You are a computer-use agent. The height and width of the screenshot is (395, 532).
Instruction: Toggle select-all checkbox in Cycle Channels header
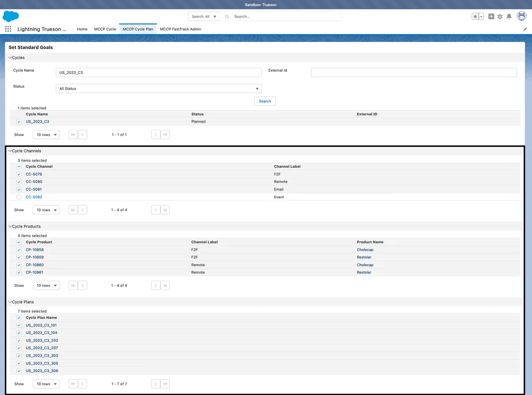19,167
